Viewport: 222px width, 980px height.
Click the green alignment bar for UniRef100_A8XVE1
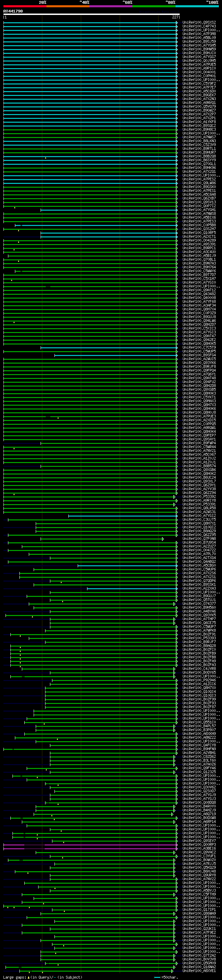point(97,972)
